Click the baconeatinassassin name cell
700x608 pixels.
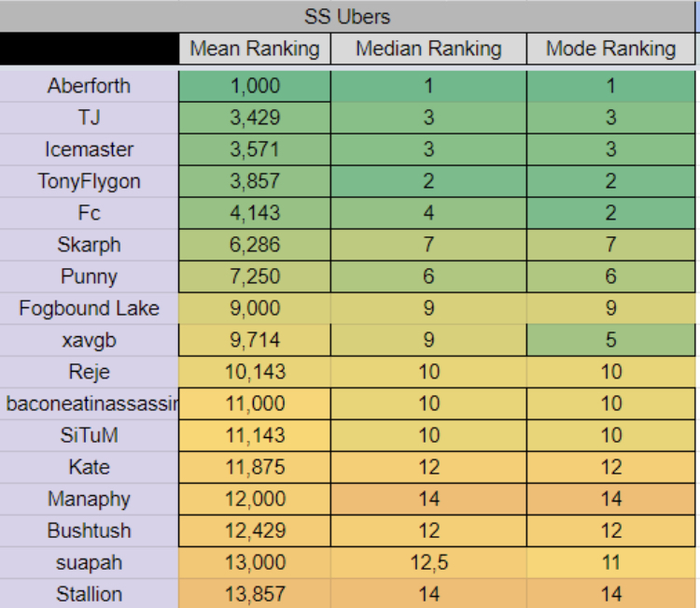tap(89, 403)
